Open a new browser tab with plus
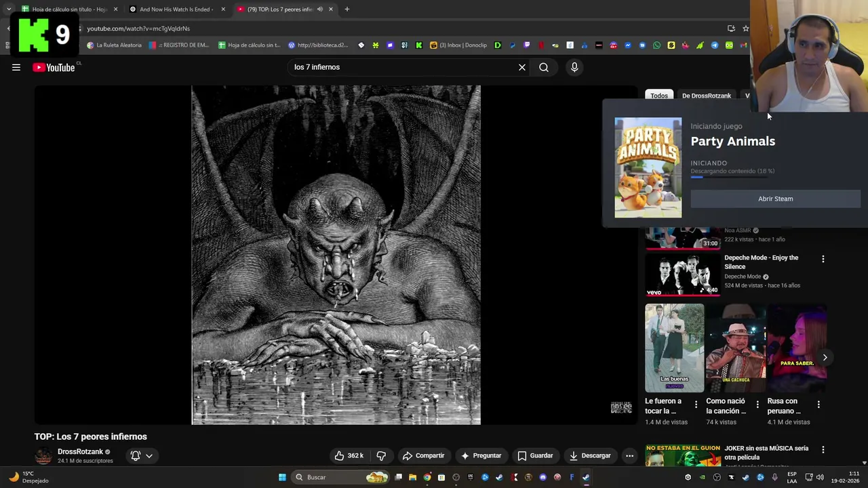This screenshot has width=868, height=488. pyautogui.click(x=347, y=9)
